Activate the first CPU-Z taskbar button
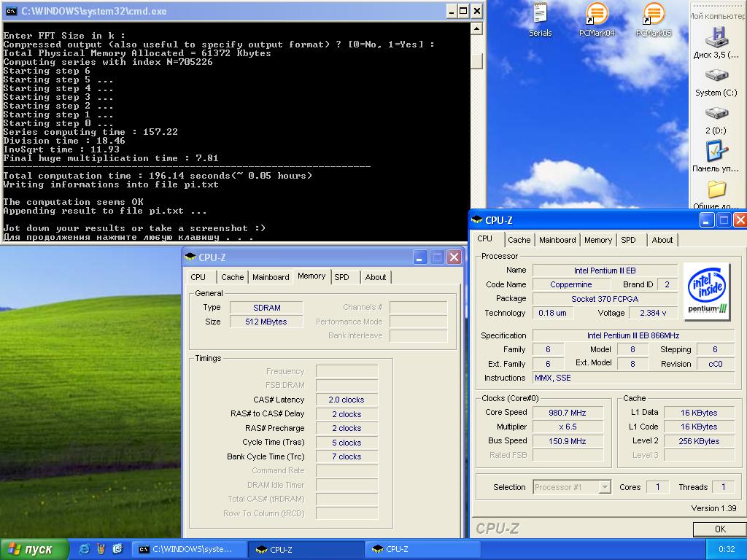This screenshot has width=747, height=560. coord(306,549)
